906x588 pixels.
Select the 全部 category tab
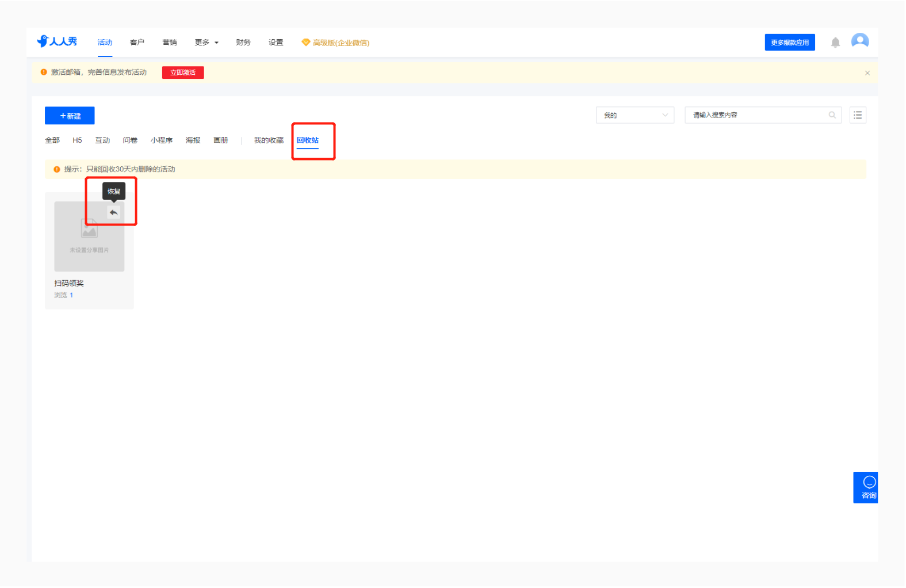[52, 140]
